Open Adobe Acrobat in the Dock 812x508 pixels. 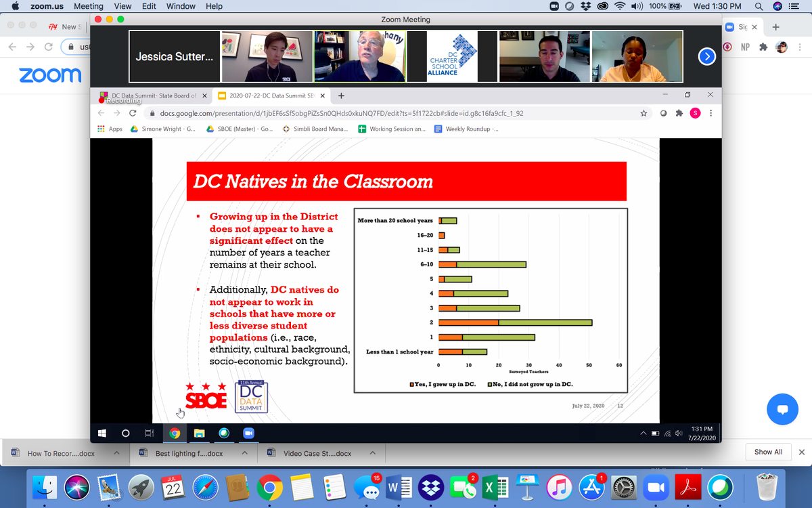(687, 487)
